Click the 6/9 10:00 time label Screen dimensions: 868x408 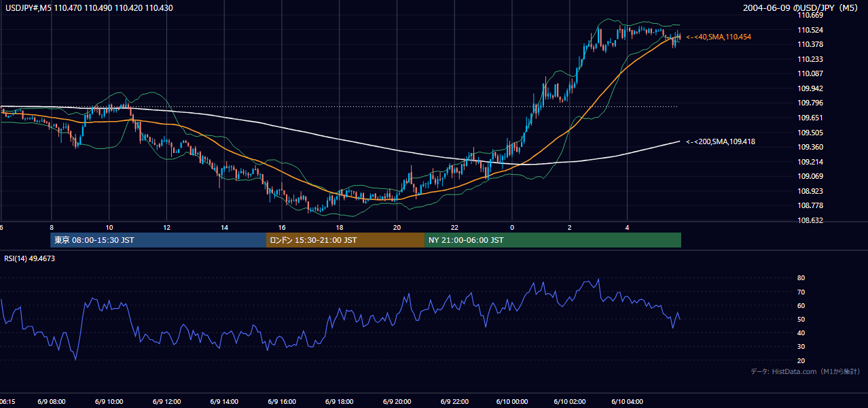tap(109, 402)
